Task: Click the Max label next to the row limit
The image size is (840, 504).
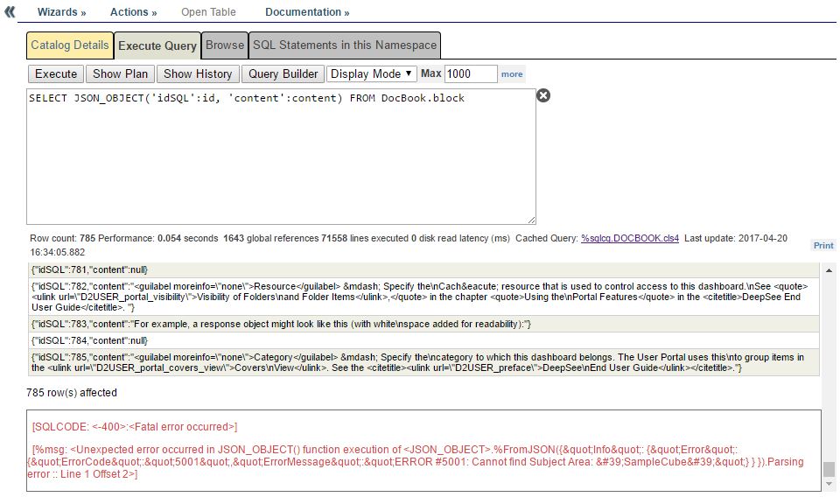Action: click(431, 73)
